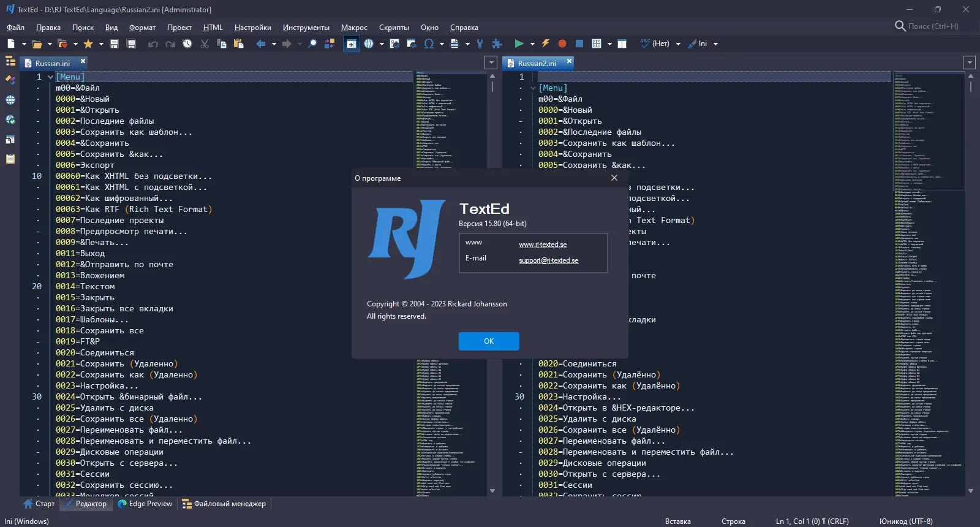Click the sidebar globe with green checkmark icon
This screenshot has width=980, height=527.
pyautogui.click(x=10, y=119)
